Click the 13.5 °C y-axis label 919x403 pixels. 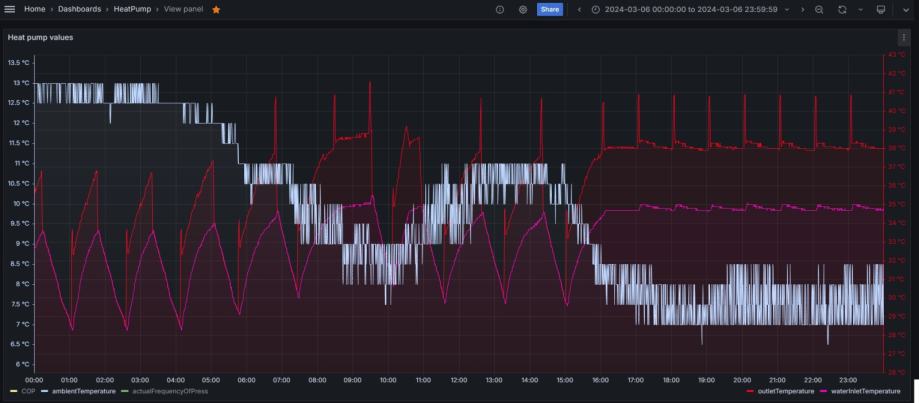18,63
